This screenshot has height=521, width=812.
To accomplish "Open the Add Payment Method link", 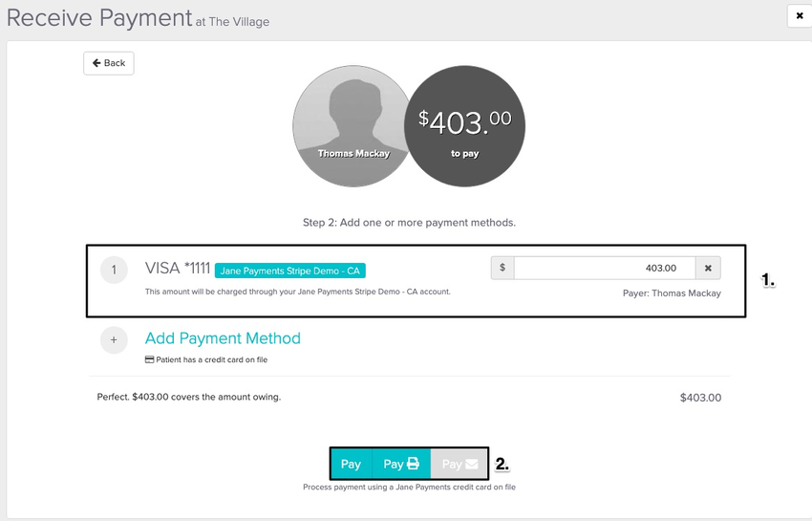I will 223,338.
